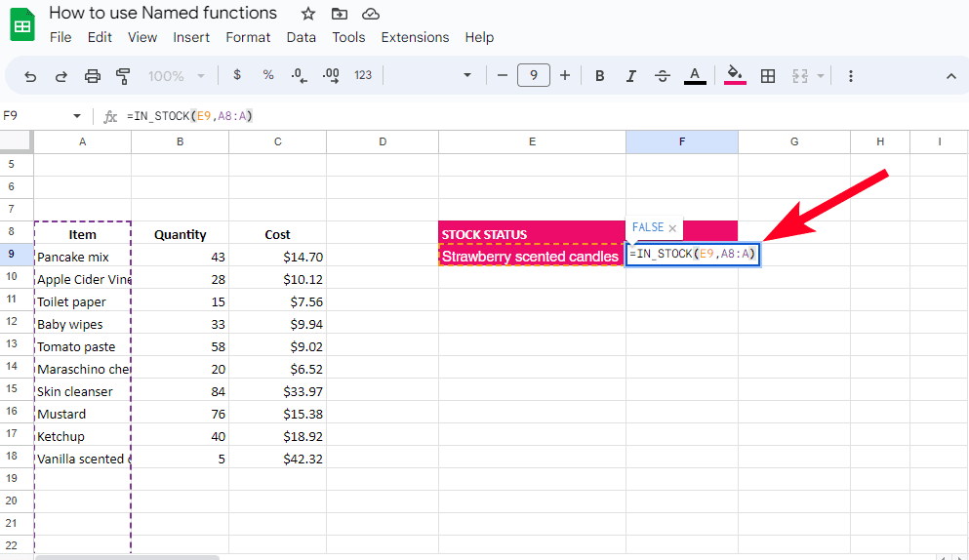Click the Undo arrow icon
Screen dimensions: 969x560
tap(30, 76)
